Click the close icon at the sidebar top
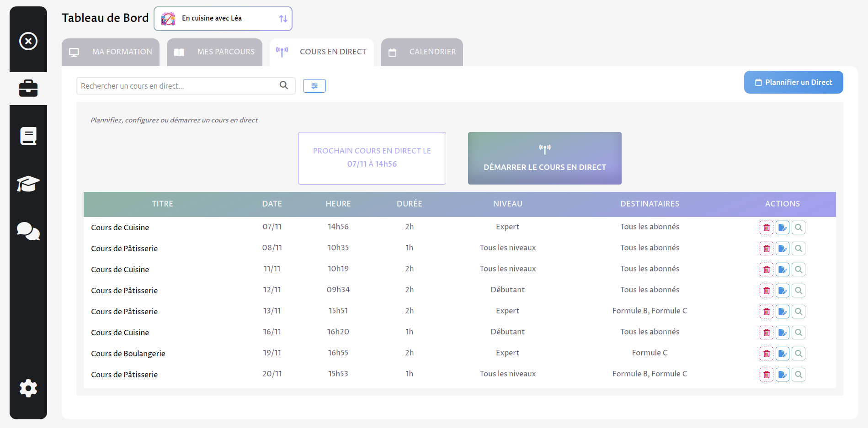The height and width of the screenshot is (428, 868). (28, 41)
